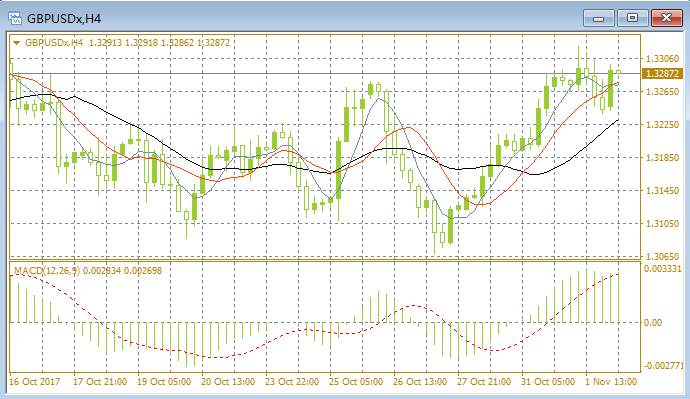Click the MACD zero level label 0.00
The height and width of the screenshot is (399, 690).
653,323
